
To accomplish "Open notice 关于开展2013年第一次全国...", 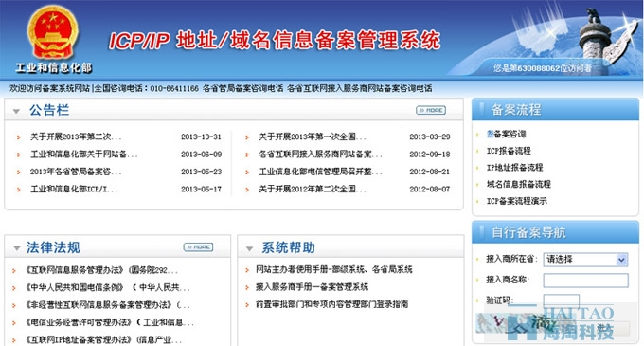I will pos(313,137).
